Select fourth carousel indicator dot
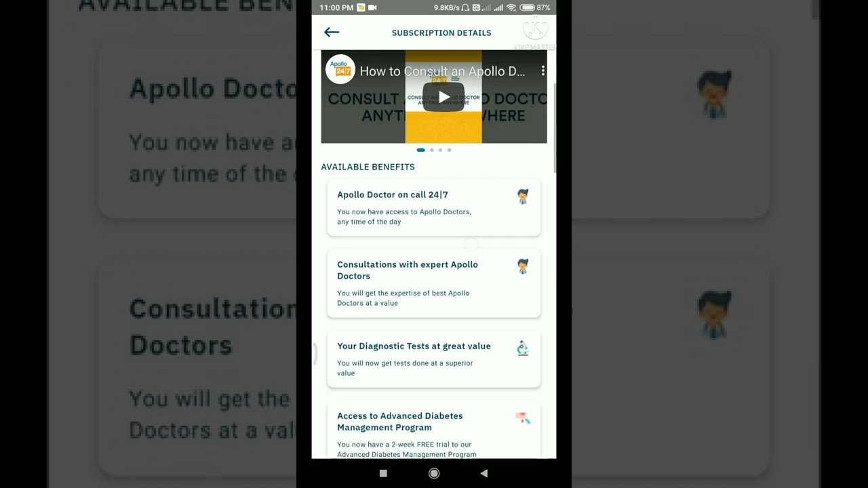The width and height of the screenshot is (868, 488). tap(449, 150)
